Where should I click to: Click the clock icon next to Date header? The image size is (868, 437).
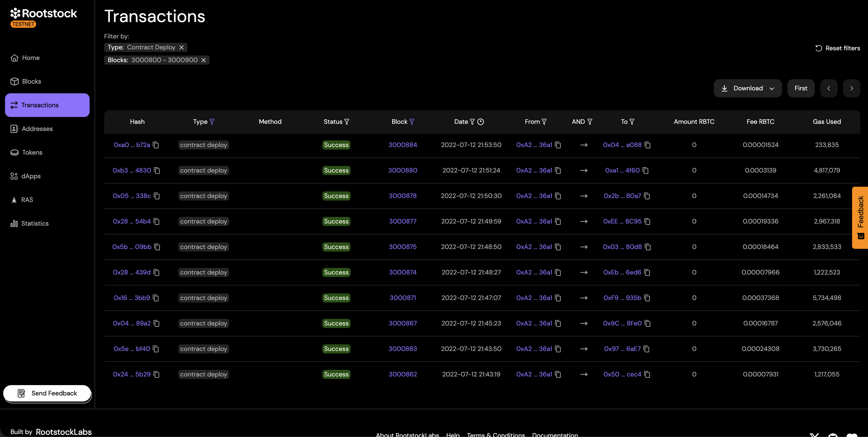[481, 122]
